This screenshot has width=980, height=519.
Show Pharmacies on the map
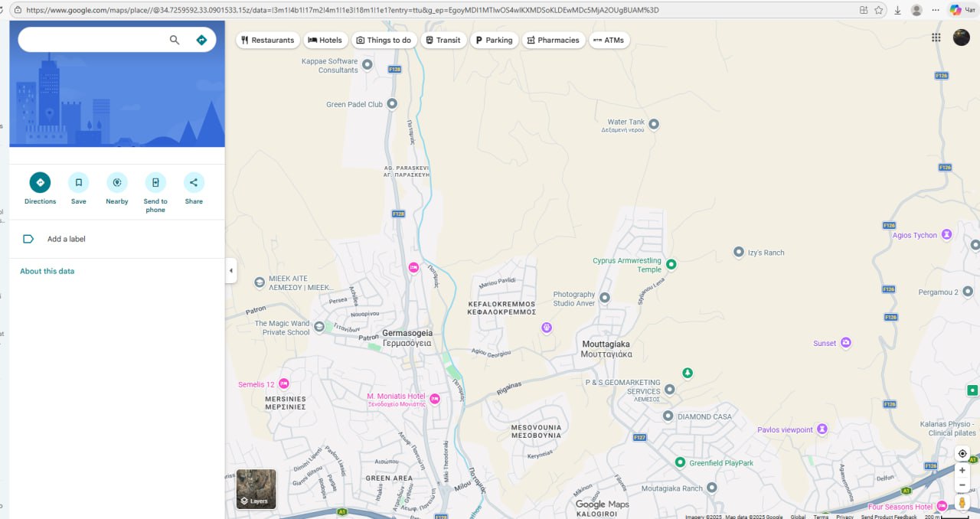[x=553, y=40]
